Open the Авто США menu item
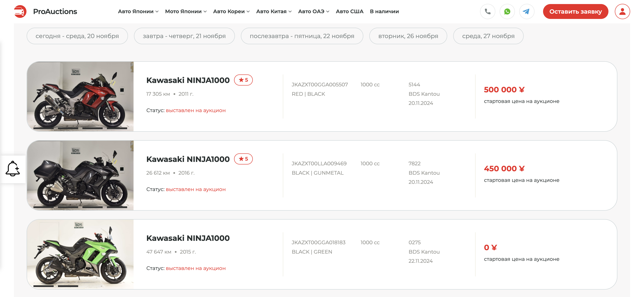 click(x=349, y=11)
